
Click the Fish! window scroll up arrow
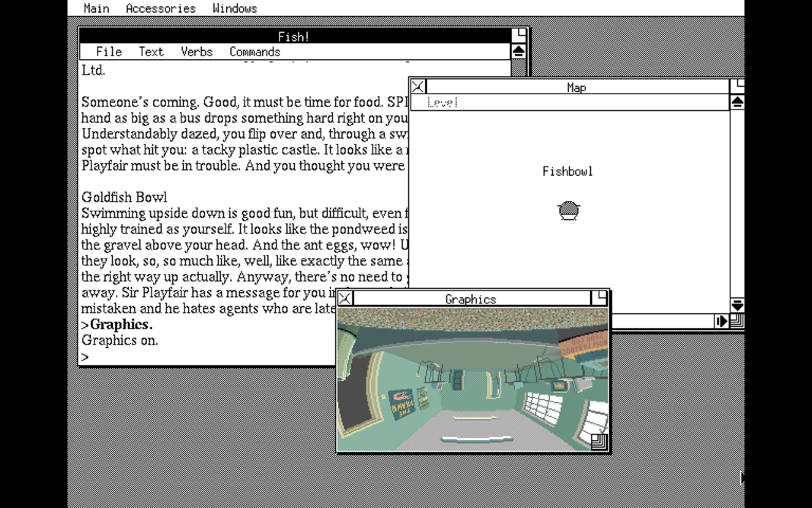point(518,52)
